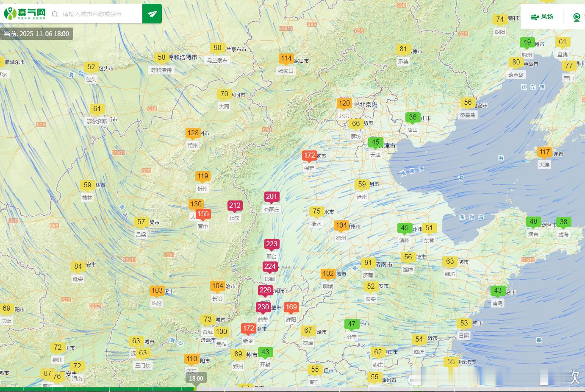Screen dimensions: 585x392
Task: Click the Jinzhong marker showing 155
Action: point(203,214)
